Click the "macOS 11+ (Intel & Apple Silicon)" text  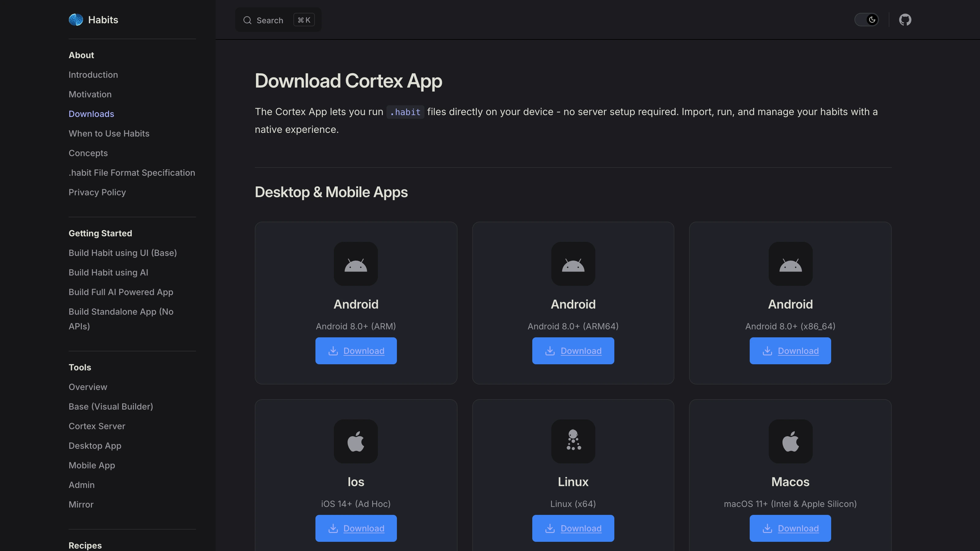point(790,504)
